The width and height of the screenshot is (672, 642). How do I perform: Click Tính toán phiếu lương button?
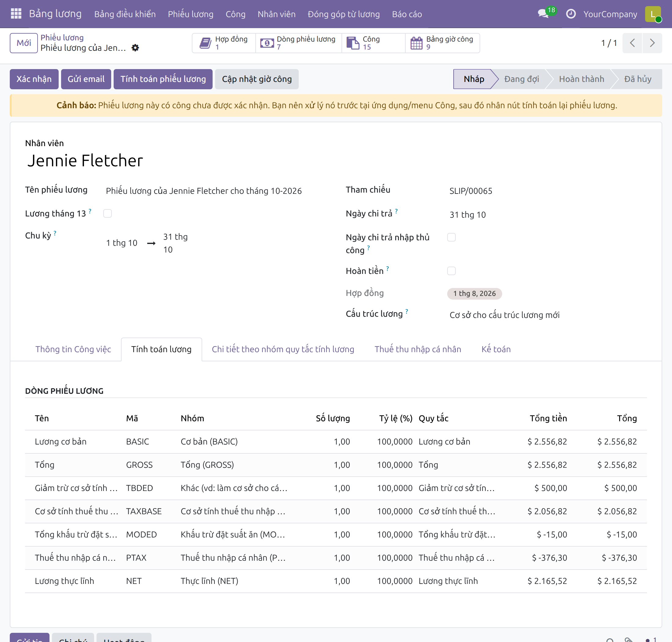(163, 79)
